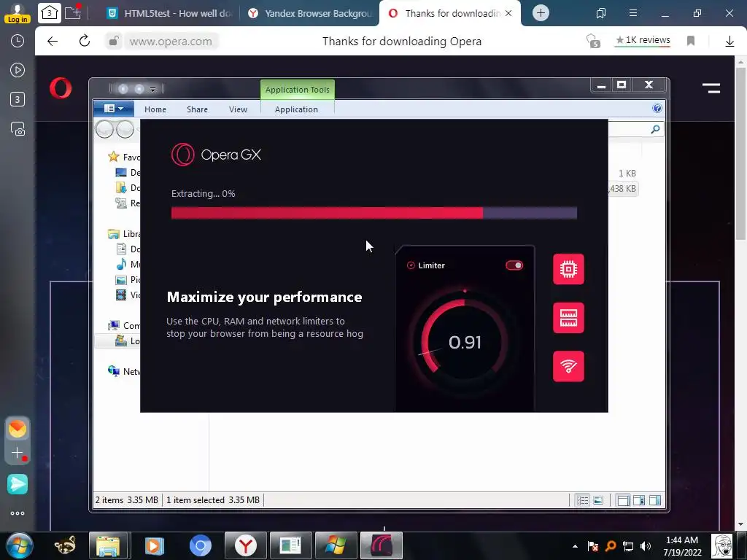Viewport: 747px width, 560px height.
Task: Open the View ribbon tab in Explorer
Action: (x=238, y=109)
